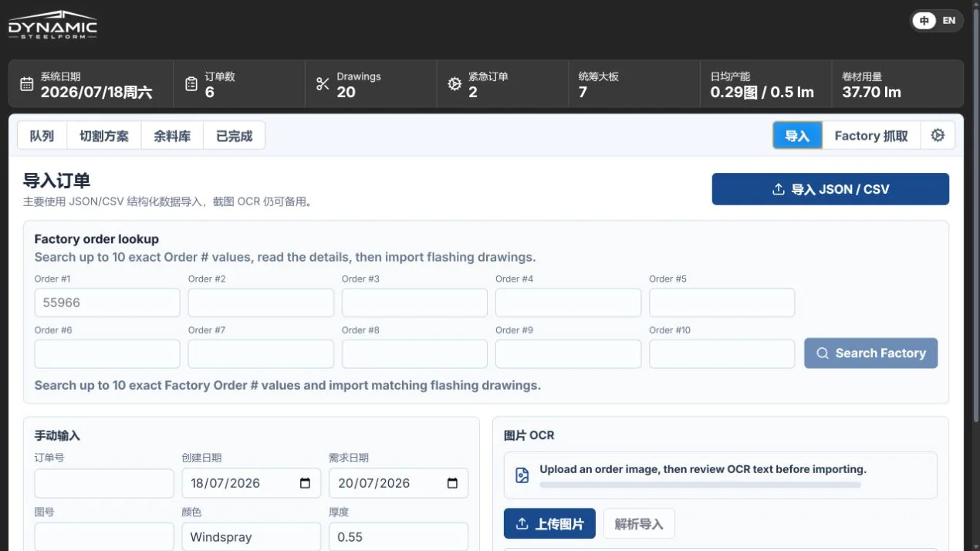Viewport: 980px width, 551px height.
Task: Open the 余料库 tab
Action: pos(172,136)
